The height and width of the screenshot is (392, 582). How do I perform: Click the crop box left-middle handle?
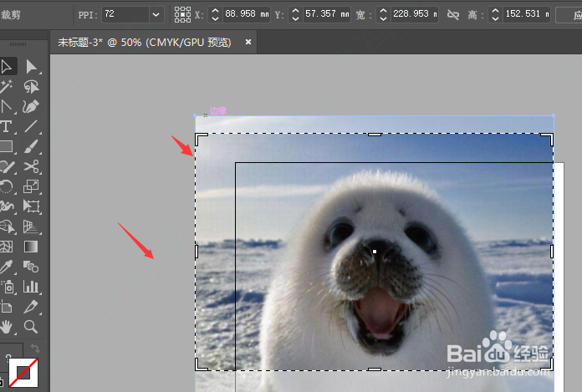point(197,252)
